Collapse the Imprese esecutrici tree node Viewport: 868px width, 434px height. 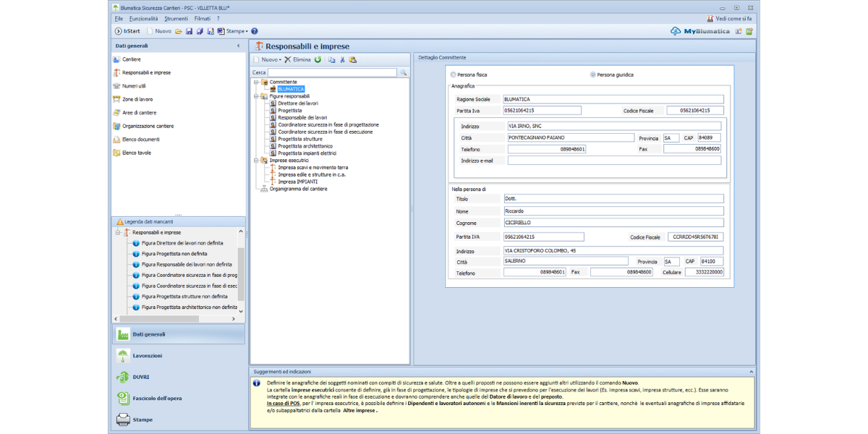pos(256,161)
